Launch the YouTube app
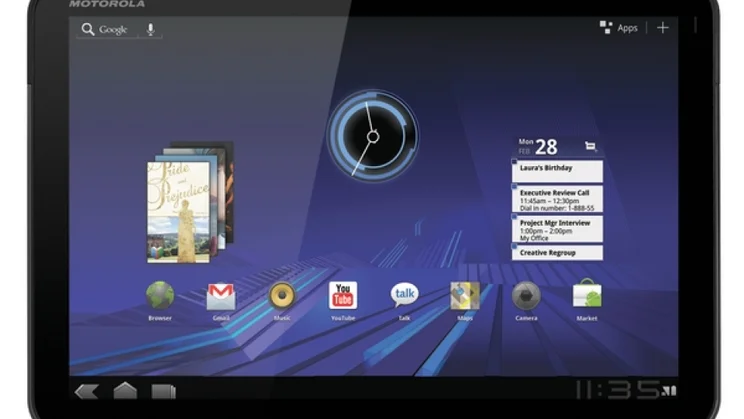The image size is (744, 419). [x=343, y=296]
